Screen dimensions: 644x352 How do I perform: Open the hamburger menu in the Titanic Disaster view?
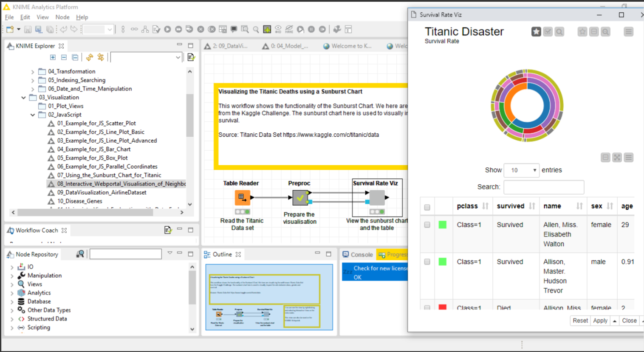628,31
